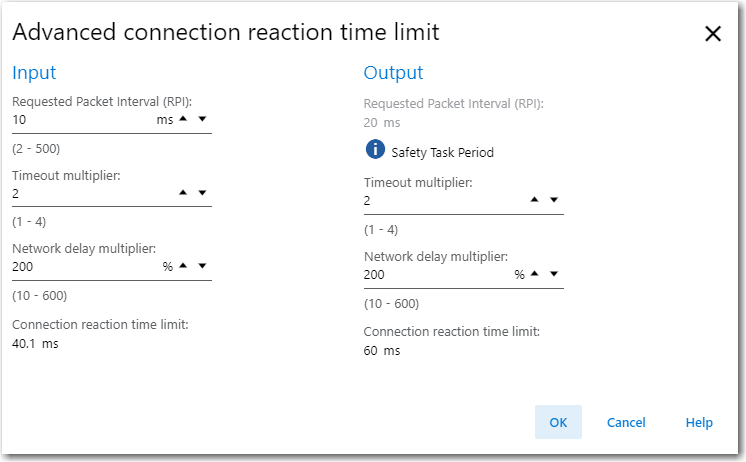
Task: Focus Input Timeout multiplier field
Action: coord(90,193)
